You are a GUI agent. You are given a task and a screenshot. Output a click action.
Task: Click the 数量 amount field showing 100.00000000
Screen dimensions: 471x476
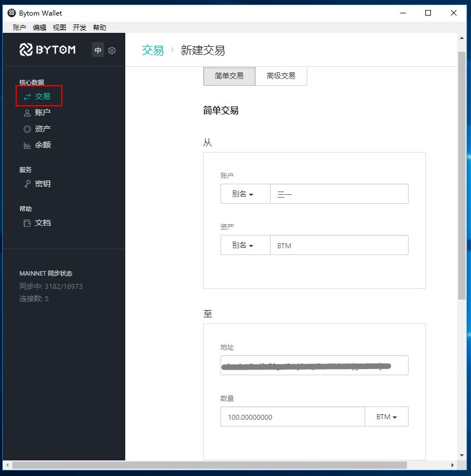(293, 416)
